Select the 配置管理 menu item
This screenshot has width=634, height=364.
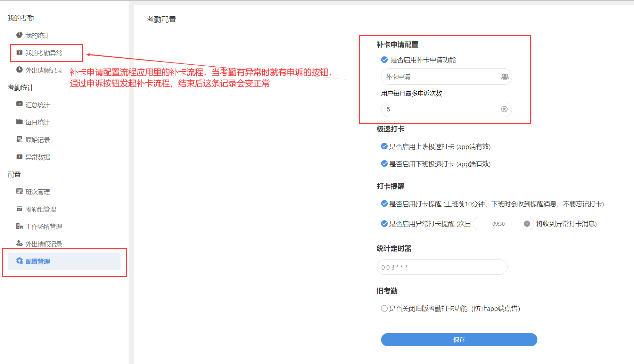tap(64, 261)
